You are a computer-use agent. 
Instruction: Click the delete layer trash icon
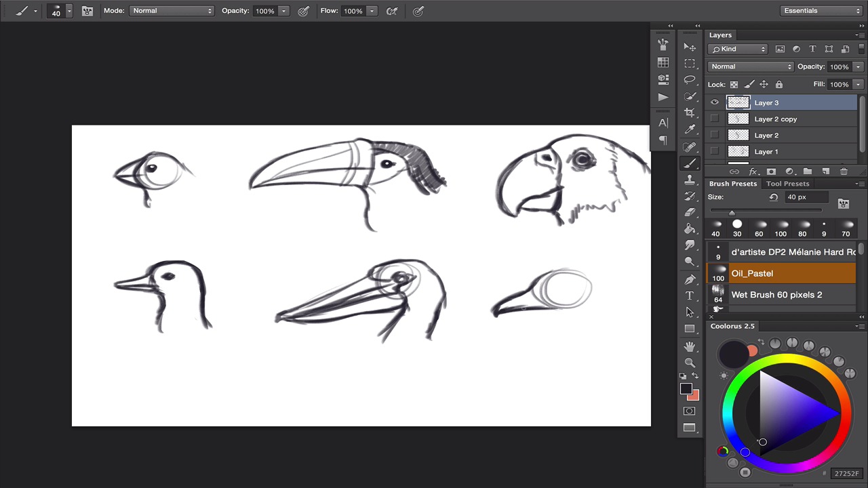pyautogui.click(x=844, y=172)
